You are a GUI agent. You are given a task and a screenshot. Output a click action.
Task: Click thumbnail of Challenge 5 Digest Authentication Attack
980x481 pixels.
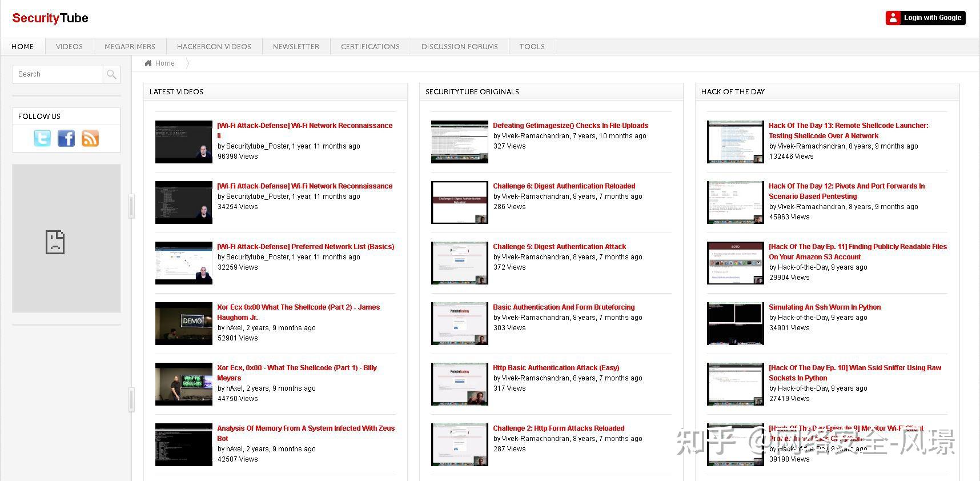(x=460, y=263)
